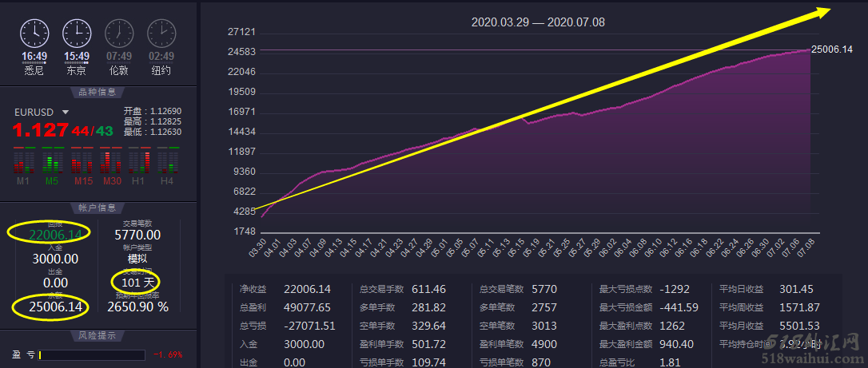Click the 开盘 1.12690 open price
Screen dimensions: 868x368
click(153, 112)
